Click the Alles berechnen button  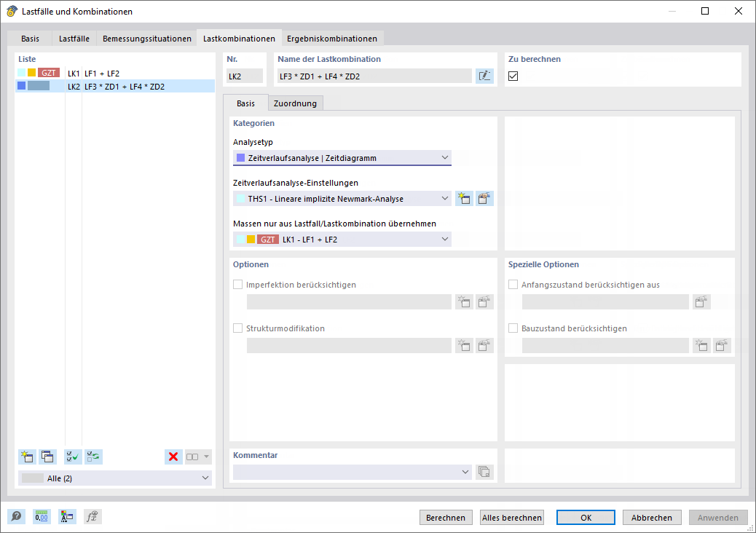click(512, 518)
